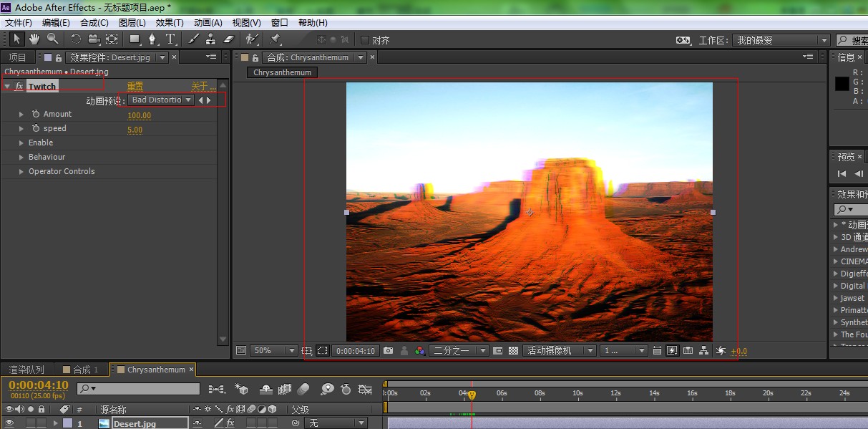Select the Zoom magnifier tool

tap(52, 39)
